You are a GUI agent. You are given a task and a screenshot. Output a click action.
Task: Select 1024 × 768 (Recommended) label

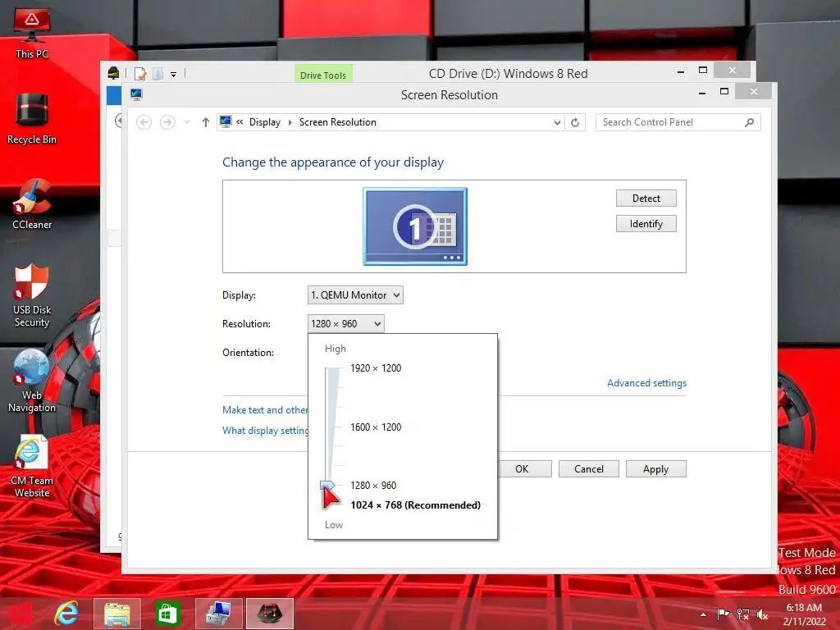pos(415,505)
